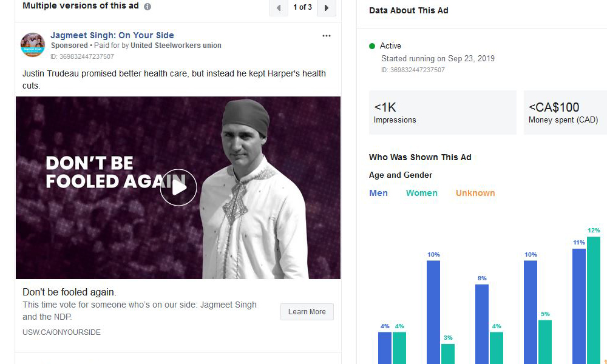This screenshot has width=607, height=364.
Task: Open the USW.CA/ONYOURSIDE link
Action: [x=62, y=332]
